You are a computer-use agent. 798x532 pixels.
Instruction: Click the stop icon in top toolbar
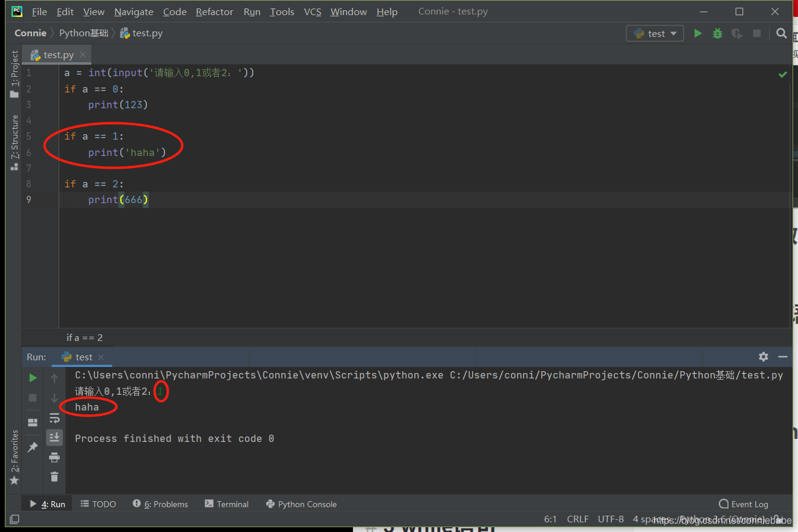pos(757,34)
